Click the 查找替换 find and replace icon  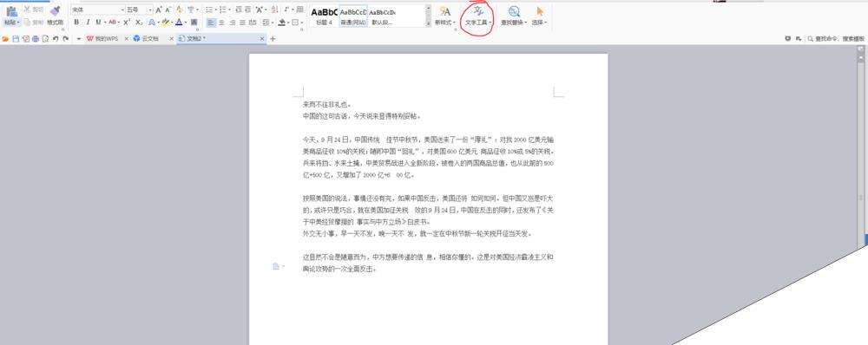[x=514, y=11]
